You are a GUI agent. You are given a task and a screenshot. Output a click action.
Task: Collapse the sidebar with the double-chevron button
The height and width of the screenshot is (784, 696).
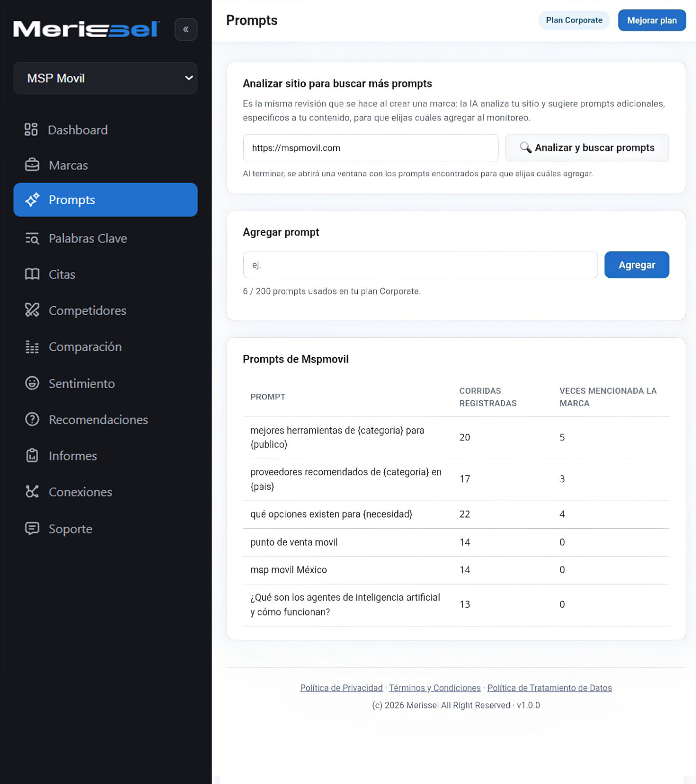[186, 29]
